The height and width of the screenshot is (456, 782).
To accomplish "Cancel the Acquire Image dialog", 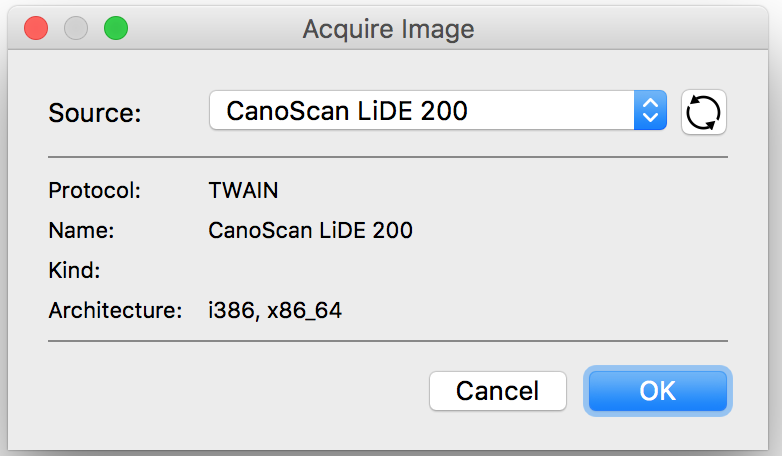I will point(498,391).
